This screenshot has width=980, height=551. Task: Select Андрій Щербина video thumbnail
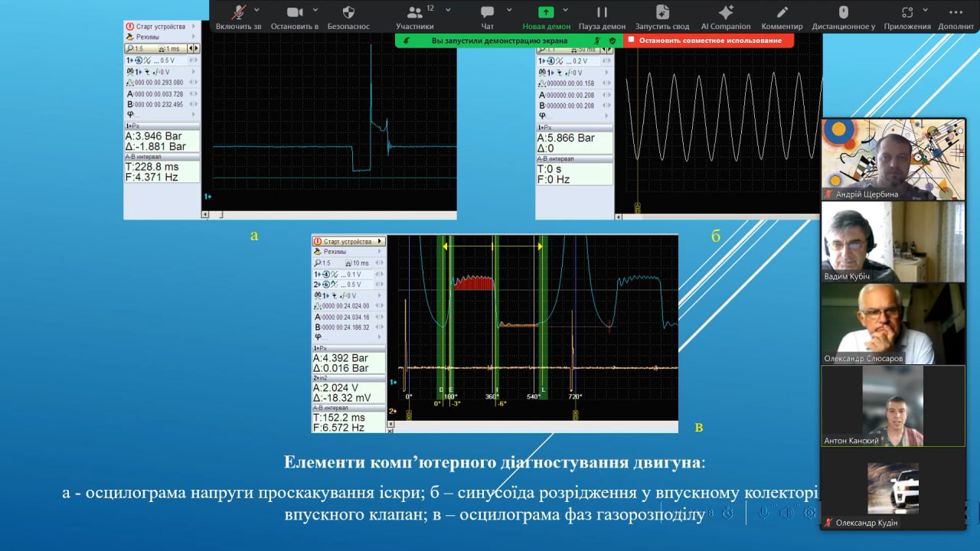tap(893, 159)
